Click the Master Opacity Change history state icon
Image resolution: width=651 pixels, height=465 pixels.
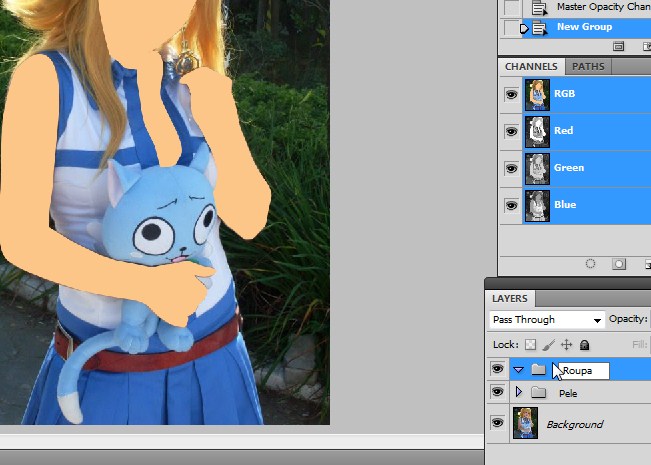coord(539,8)
